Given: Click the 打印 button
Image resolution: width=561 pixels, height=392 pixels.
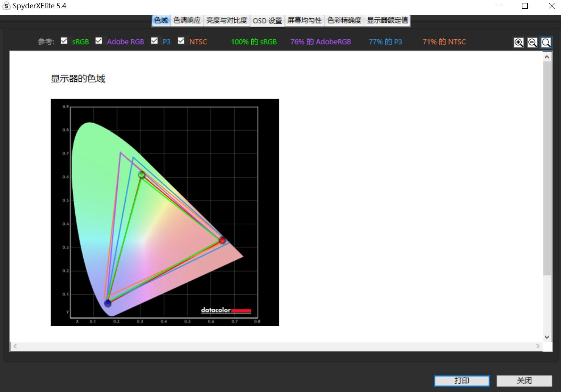Looking at the screenshot, I should click(x=462, y=381).
